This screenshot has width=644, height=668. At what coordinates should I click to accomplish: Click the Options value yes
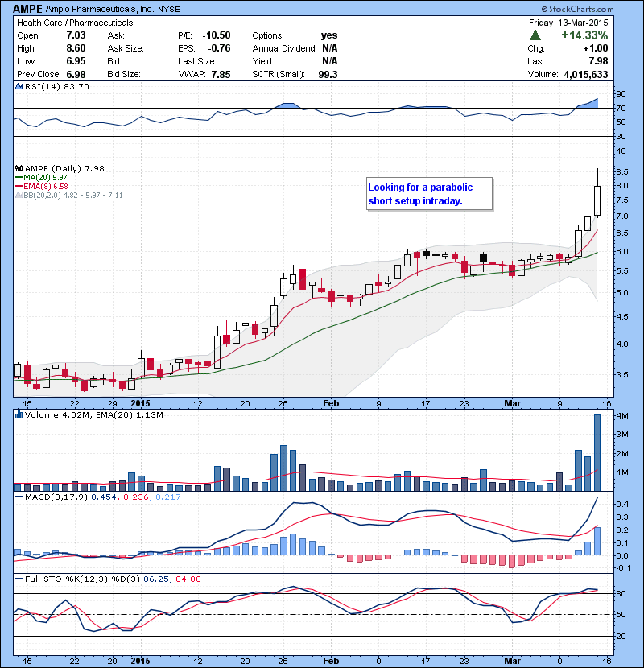click(x=329, y=35)
